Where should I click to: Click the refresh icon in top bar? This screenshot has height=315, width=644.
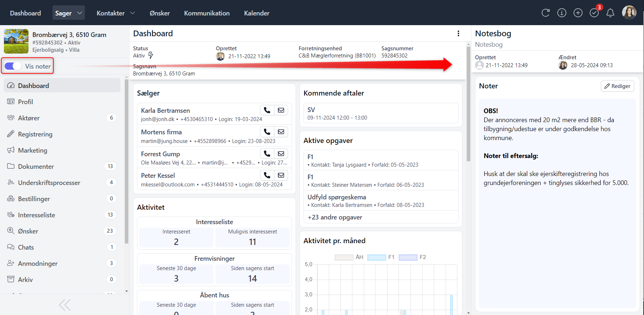[x=545, y=13]
